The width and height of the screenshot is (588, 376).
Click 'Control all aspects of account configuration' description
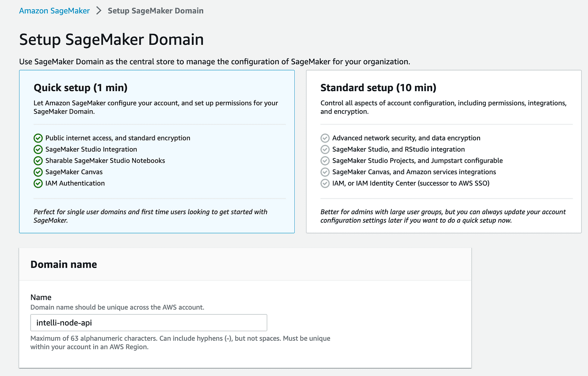(444, 107)
